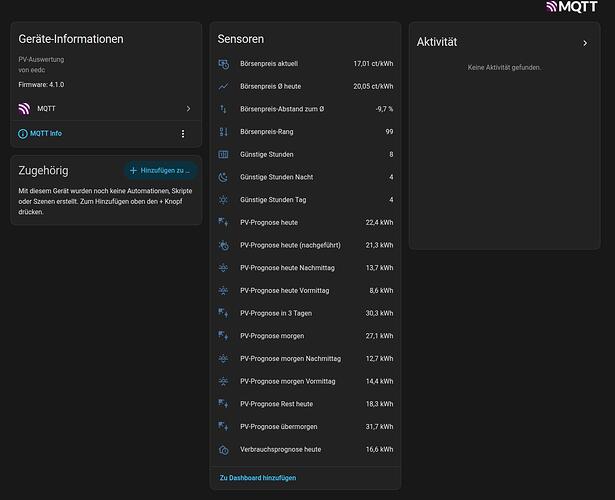Expand the MQTT integration row chevron
615x500 pixels.
click(188, 109)
